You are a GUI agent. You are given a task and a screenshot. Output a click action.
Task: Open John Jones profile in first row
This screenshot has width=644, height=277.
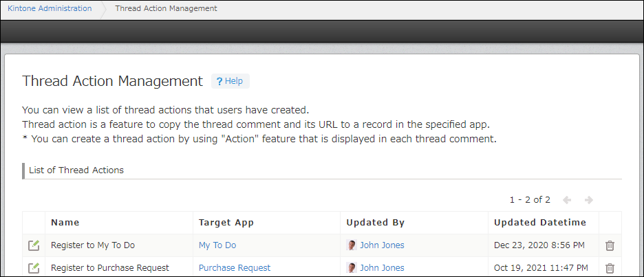[x=382, y=245]
